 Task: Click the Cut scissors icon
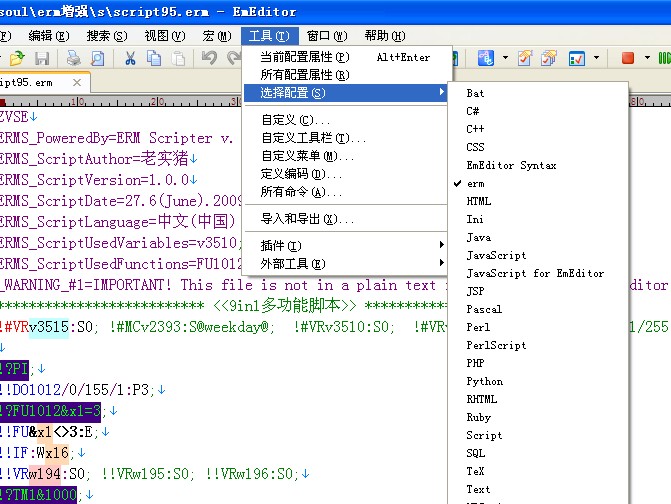[x=130, y=58]
